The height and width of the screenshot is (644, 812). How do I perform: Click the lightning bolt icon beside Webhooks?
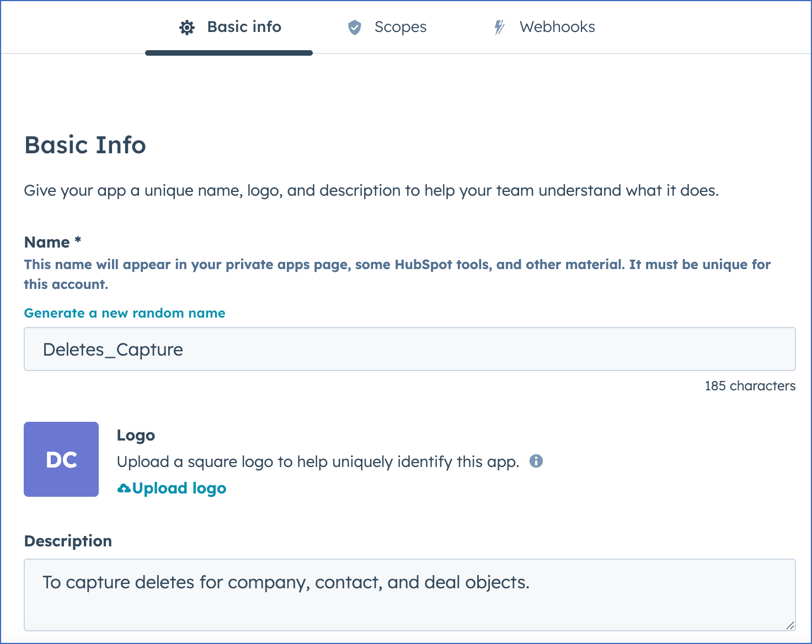[x=499, y=28]
